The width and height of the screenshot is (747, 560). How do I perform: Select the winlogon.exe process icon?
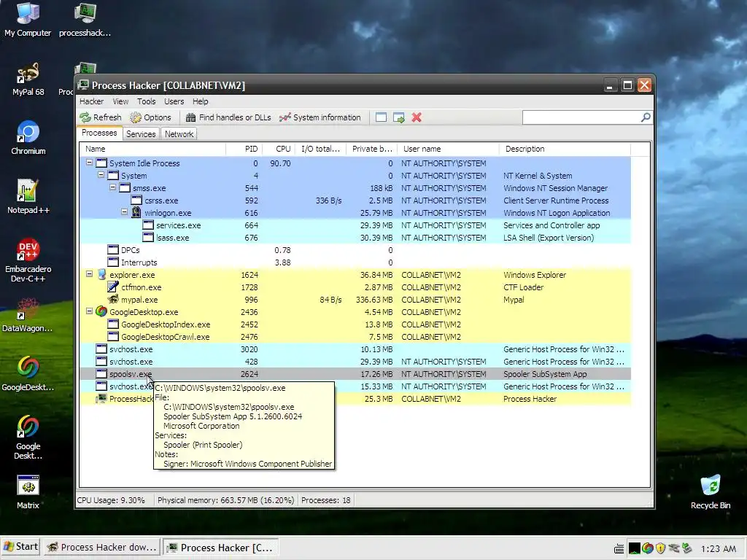136,212
